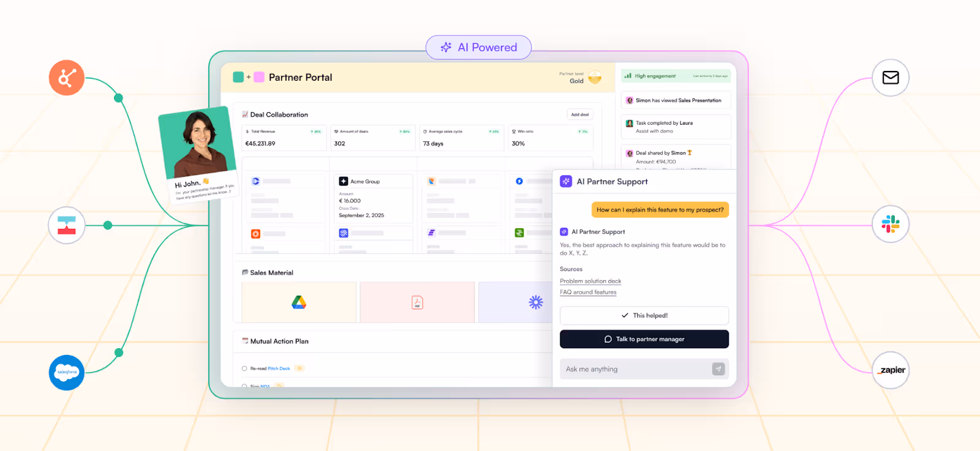The image size is (980, 451).
Task: Click the Sales Material folder icon
Action: [x=245, y=272]
